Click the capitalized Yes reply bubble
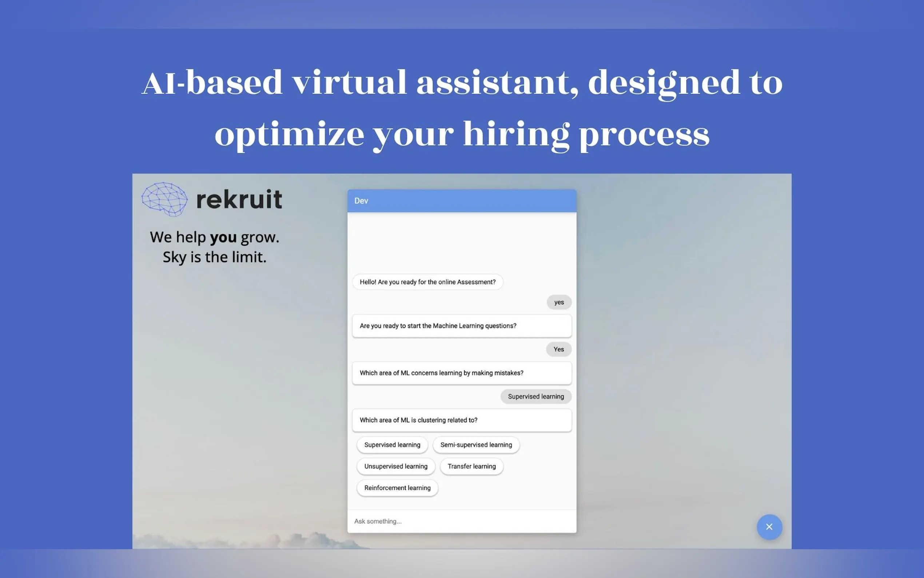This screenshot has width=924, height=578. pyautogui.click(x=558, y=349)
